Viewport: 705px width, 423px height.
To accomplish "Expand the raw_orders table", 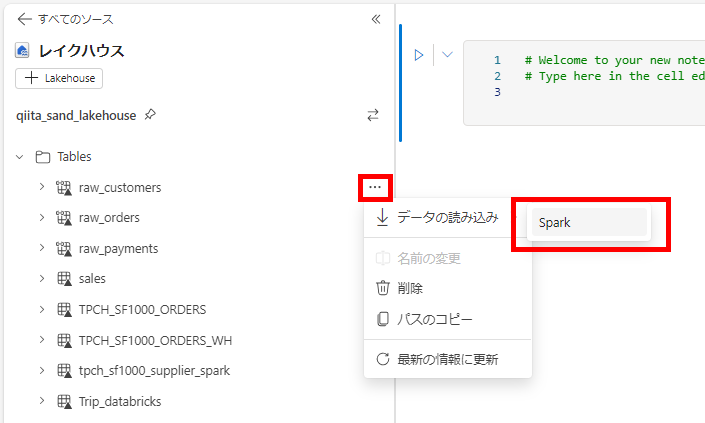I will point(41,217).
